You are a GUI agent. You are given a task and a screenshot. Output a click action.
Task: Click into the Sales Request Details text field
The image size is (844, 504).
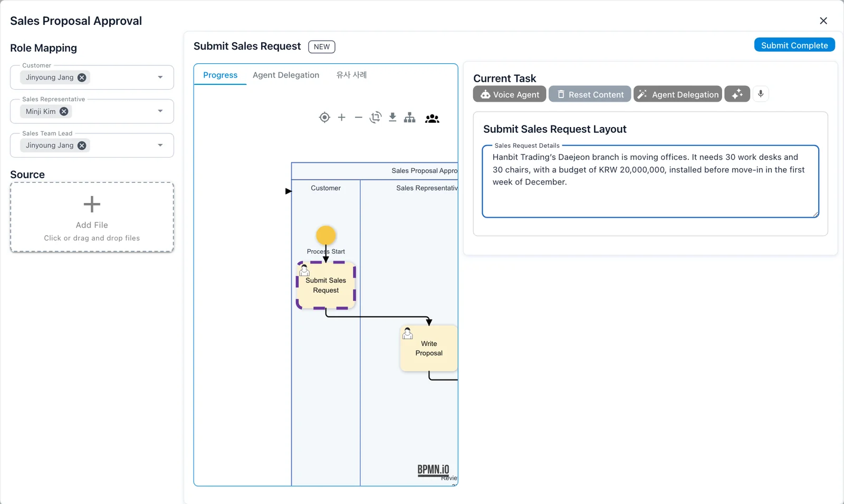(x=650, y=181)
